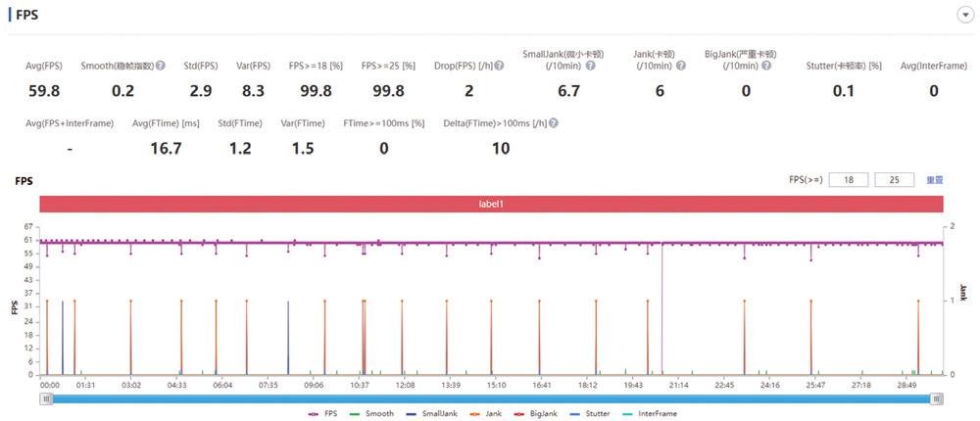980x421 pixels.
Task: Select the left handle of the timeline range slider
Action: point(47,398)
